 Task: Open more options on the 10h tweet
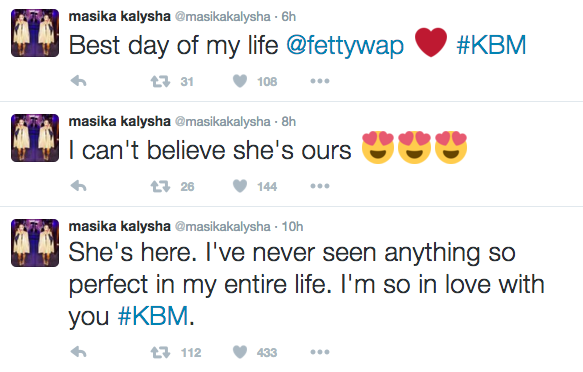(320, 352)
